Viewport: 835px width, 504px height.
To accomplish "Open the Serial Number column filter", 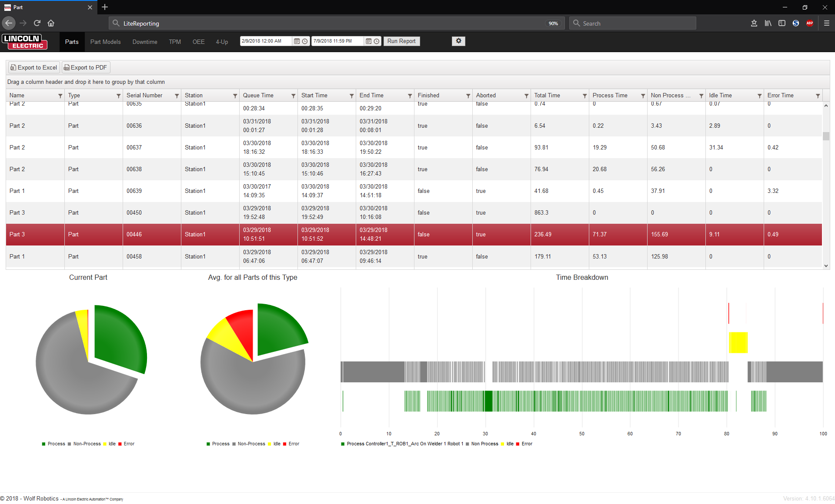I will [177, 96].
